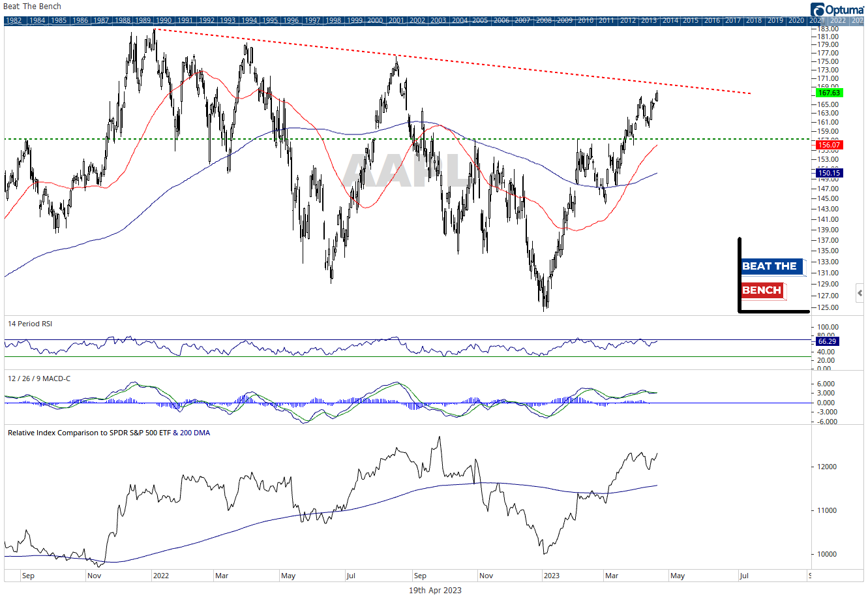Choose 2001 in the year timeline bar
Image resolution: width=868 pixels, height=603 pixels.
pos(396,20)
